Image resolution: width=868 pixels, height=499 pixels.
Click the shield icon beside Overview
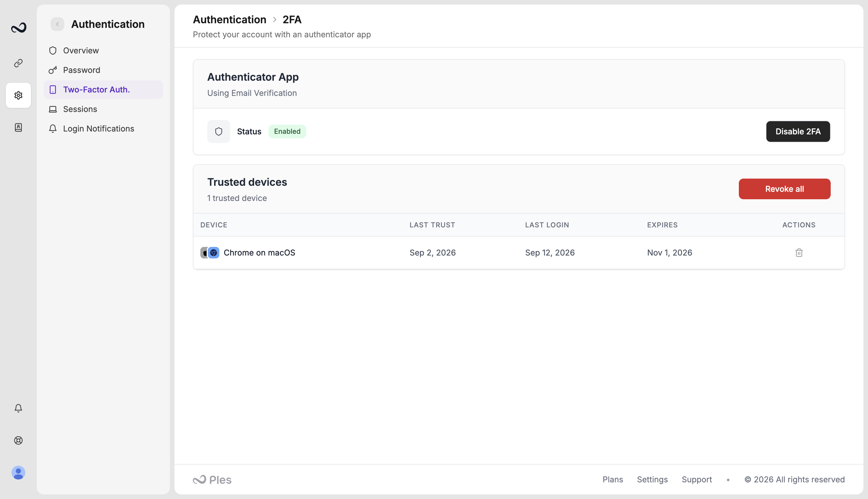[x=53, y=50]
